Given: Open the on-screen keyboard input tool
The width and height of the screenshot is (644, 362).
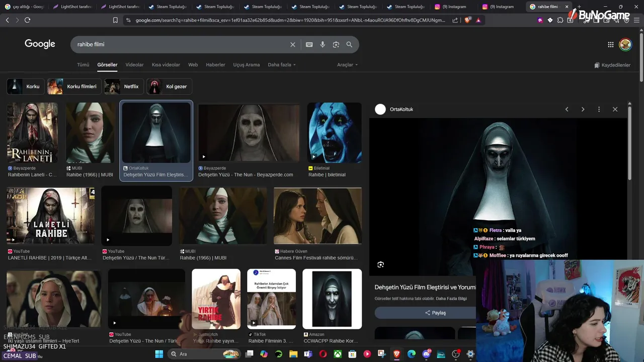Looking at the screenshot, I should click(x=309, y=44).
